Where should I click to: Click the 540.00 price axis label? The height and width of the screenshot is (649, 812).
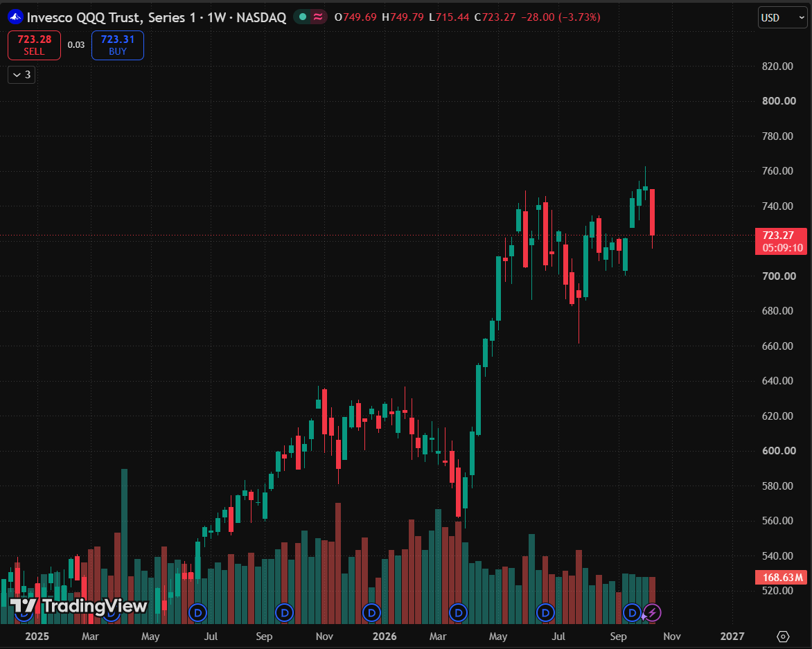[777, 555]
